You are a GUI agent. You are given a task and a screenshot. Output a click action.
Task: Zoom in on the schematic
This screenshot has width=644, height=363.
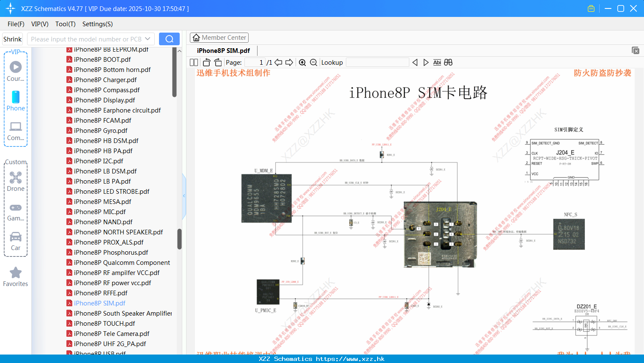pos(302,62)
